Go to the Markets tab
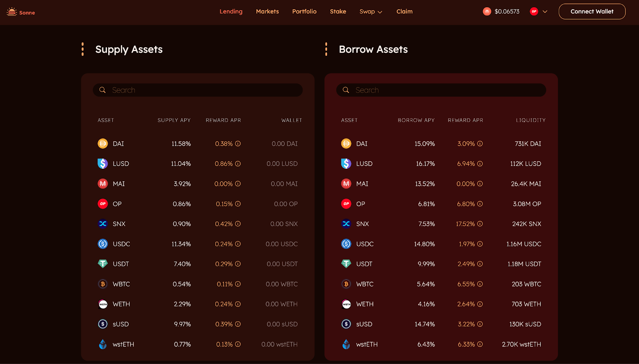Screen dimensions: 639x364 tap(267, 12)
